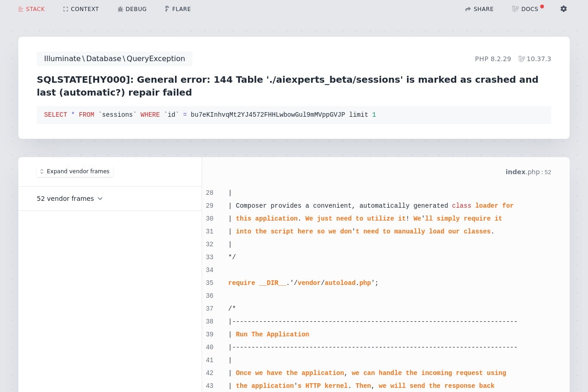Click the 'this application. We just need' line
588x392 pixels.
pyautogui.click(x=365, y=219)
